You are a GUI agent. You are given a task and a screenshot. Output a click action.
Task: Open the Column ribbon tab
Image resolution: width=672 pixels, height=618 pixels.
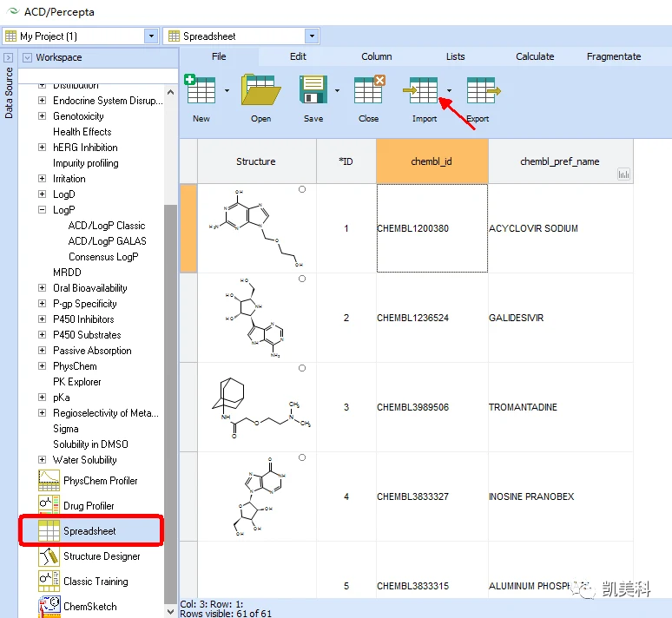point(377,56)
